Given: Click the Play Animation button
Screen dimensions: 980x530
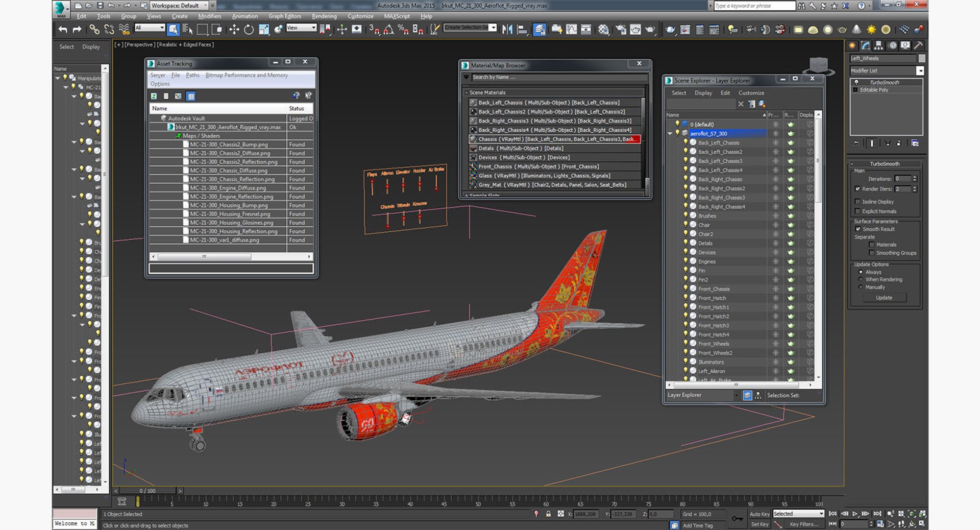Looking at the screenshot, I should click(855, 514).
